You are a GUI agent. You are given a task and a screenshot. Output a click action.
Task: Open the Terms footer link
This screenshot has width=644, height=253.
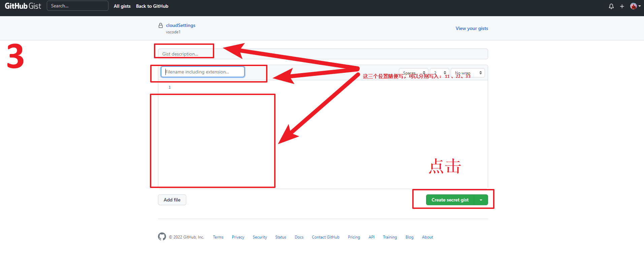point(218,237)
